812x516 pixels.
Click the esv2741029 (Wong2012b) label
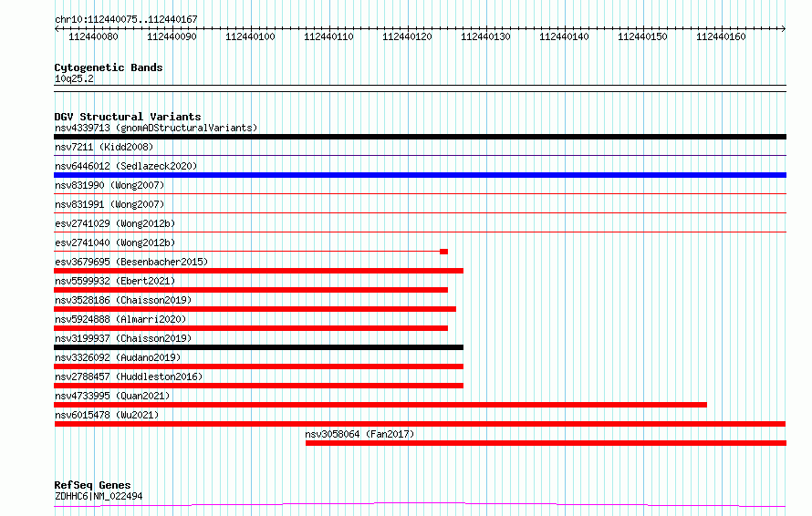(x=115, y=223)
